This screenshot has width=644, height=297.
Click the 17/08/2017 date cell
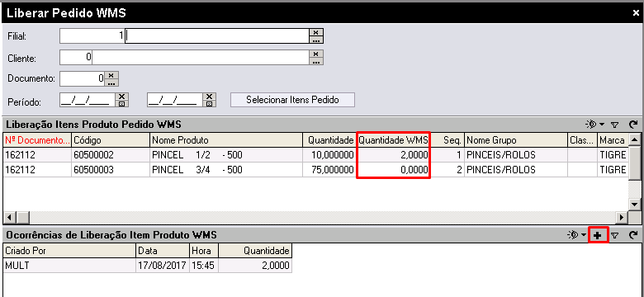[x=163, y=266]
